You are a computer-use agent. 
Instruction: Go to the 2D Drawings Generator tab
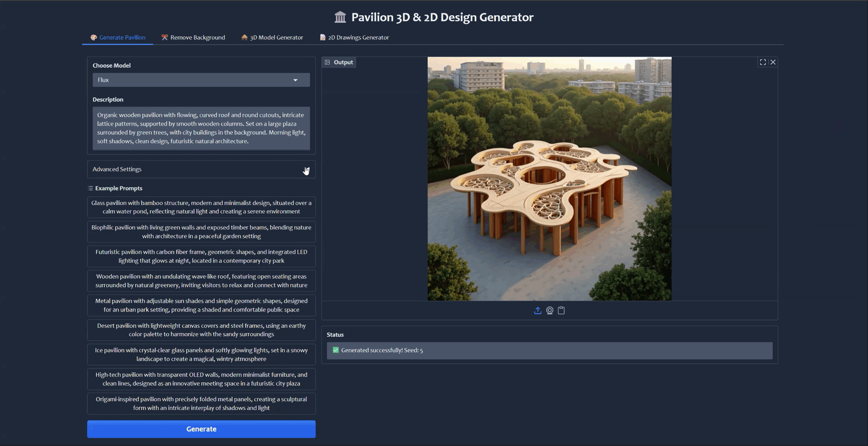pos(354,37)
